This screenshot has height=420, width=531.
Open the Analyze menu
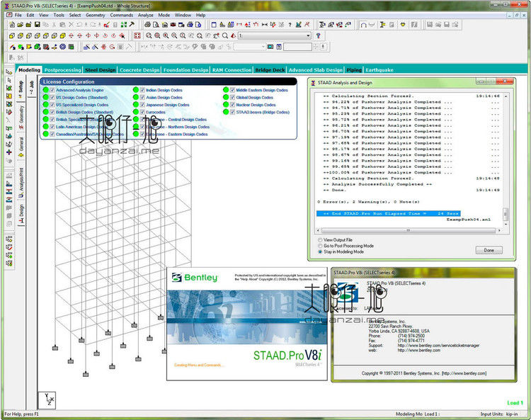click(x=146, y=16)
